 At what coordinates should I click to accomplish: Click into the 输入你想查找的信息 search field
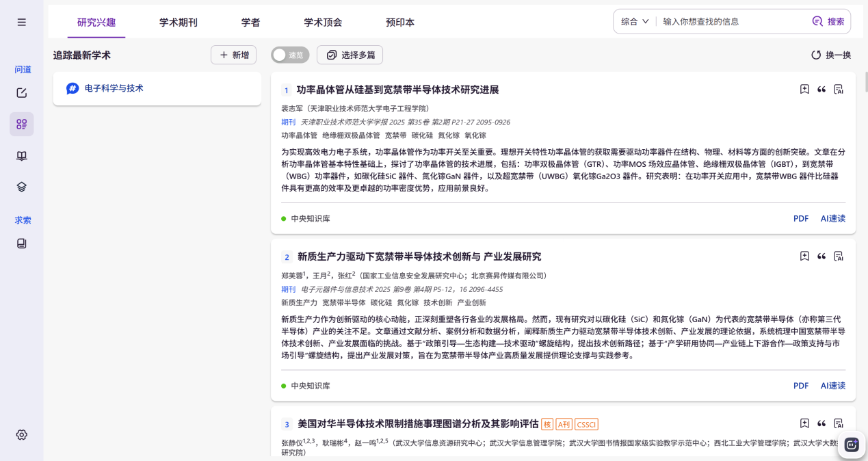(x=732, y=21)
